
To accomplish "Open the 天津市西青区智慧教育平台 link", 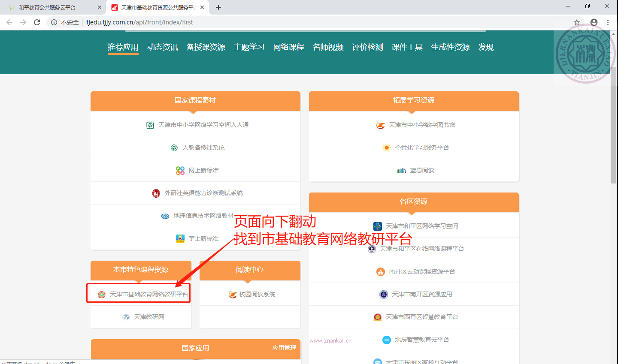I will tap(422, 317).
